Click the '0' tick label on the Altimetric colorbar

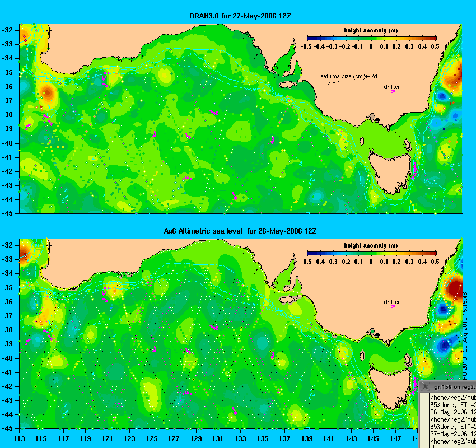click(371, 262)
